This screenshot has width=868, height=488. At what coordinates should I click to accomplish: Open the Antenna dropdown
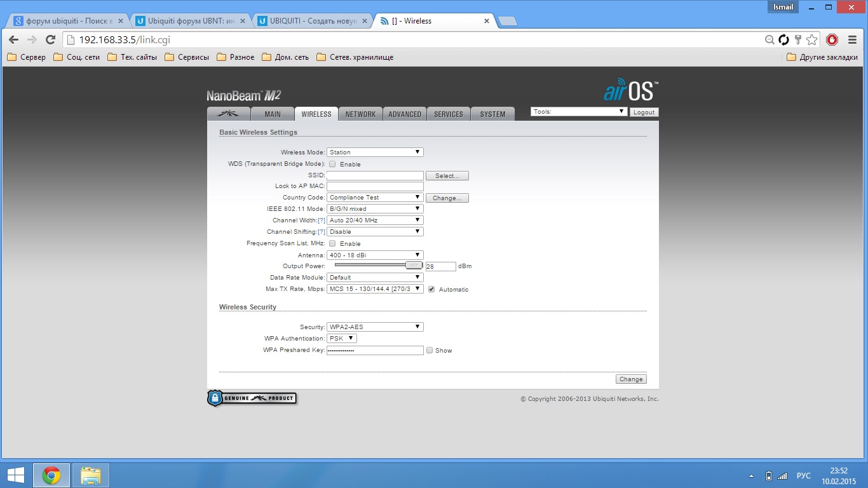click(x=375, y=255)
